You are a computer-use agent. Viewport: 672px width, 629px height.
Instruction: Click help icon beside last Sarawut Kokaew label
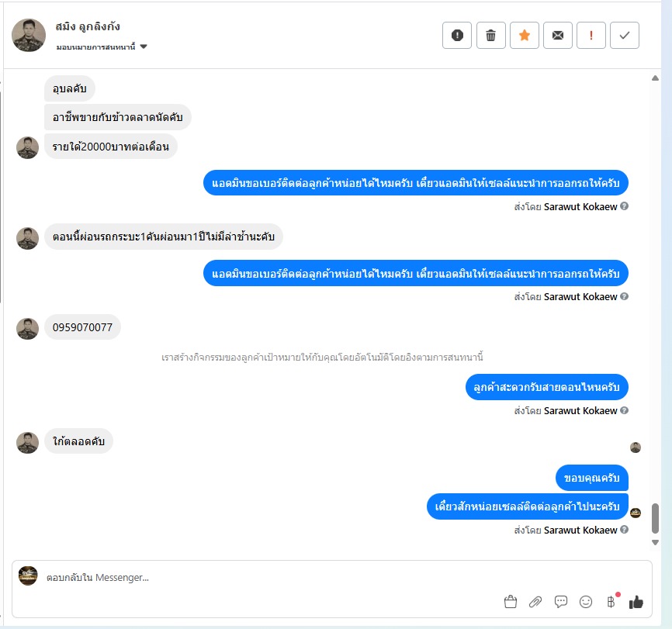[625, 530]
